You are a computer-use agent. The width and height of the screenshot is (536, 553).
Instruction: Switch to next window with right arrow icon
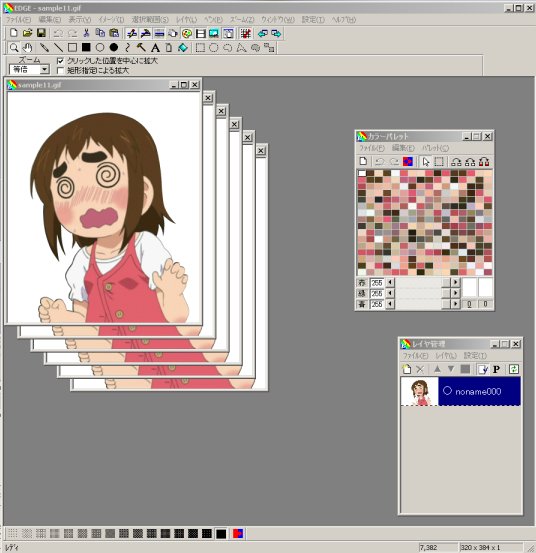pyautogui.click(x=276, y=34)
